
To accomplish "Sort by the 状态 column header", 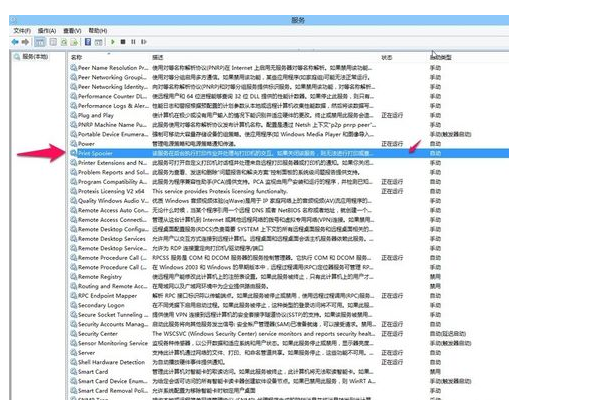I will (388, 57).
